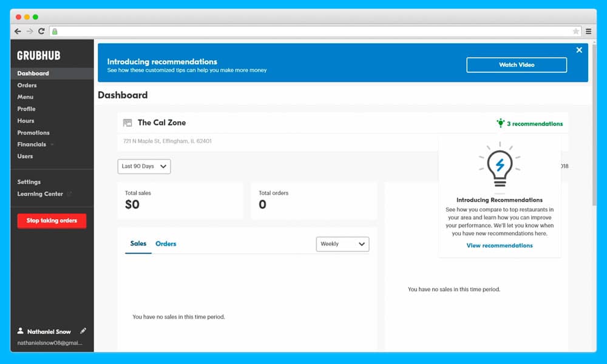Click the Grubhub logo
The width and height of the screenshot is (607, 364).
(39, 55)
